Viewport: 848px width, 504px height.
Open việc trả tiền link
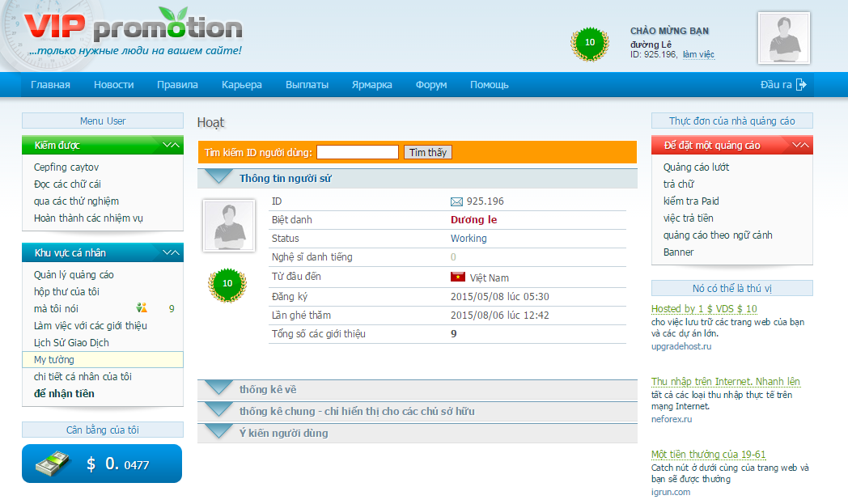[x=689, y=218]
